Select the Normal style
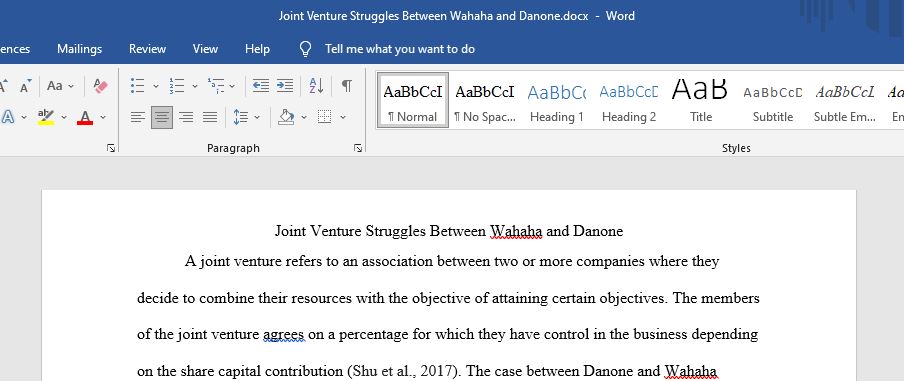904x381 pixels. pos(413,99)
